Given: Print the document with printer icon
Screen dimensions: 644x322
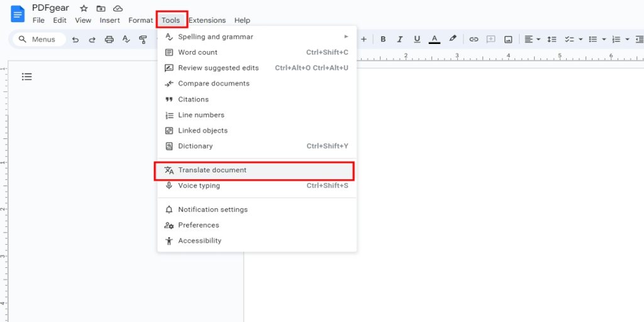Looking at the screenshot, I should 109,40.
